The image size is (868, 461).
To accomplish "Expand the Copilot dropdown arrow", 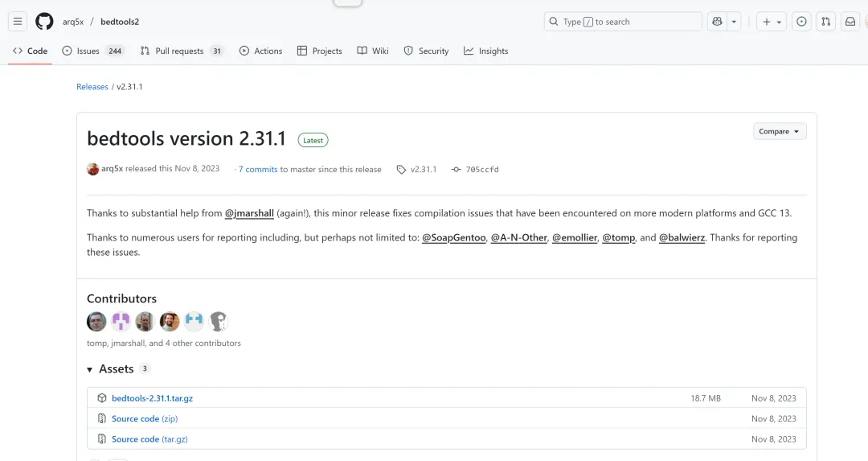I will [x=734, y=22].
